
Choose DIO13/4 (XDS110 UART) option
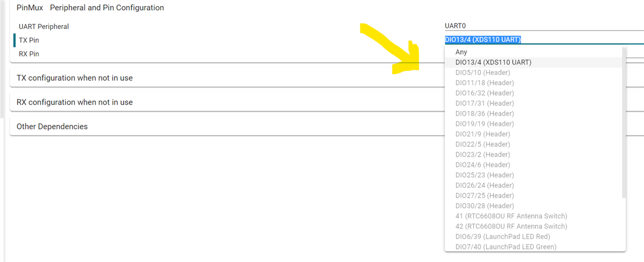[x=493, y=62]
